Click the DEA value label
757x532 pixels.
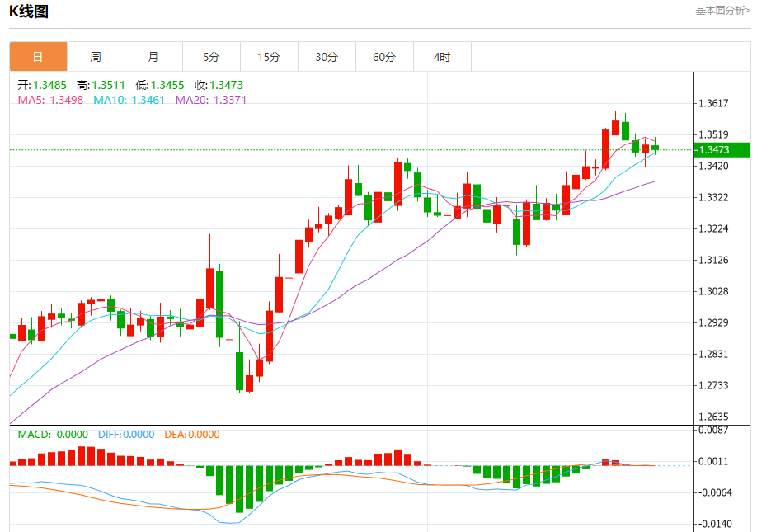point(192,435)
